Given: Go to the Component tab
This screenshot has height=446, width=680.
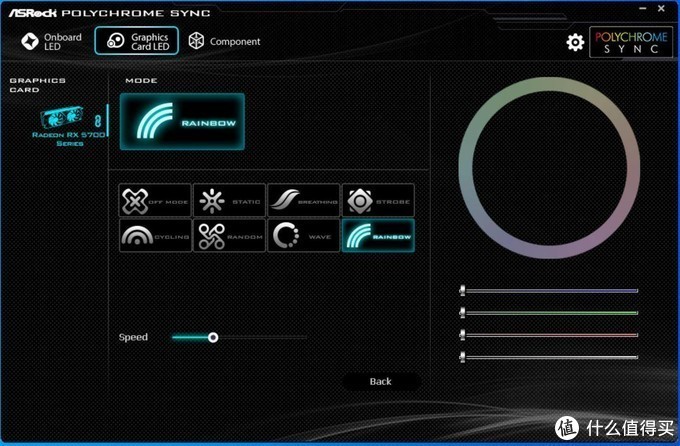Looking at the screenshot, I should 224,42.
